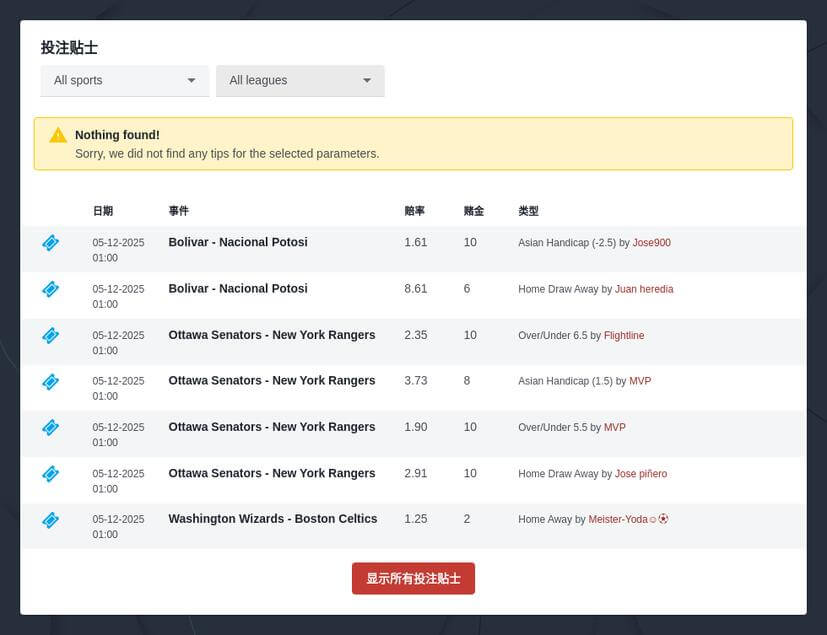827x635 pixels.
Task: Click the yellow warning triangle icon
Action: [x=58, y=135]
